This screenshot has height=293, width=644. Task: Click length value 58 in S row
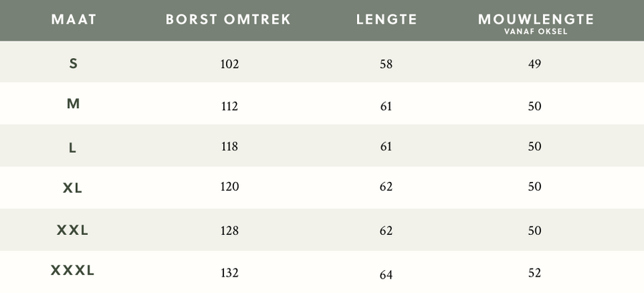tap(386, 64)
